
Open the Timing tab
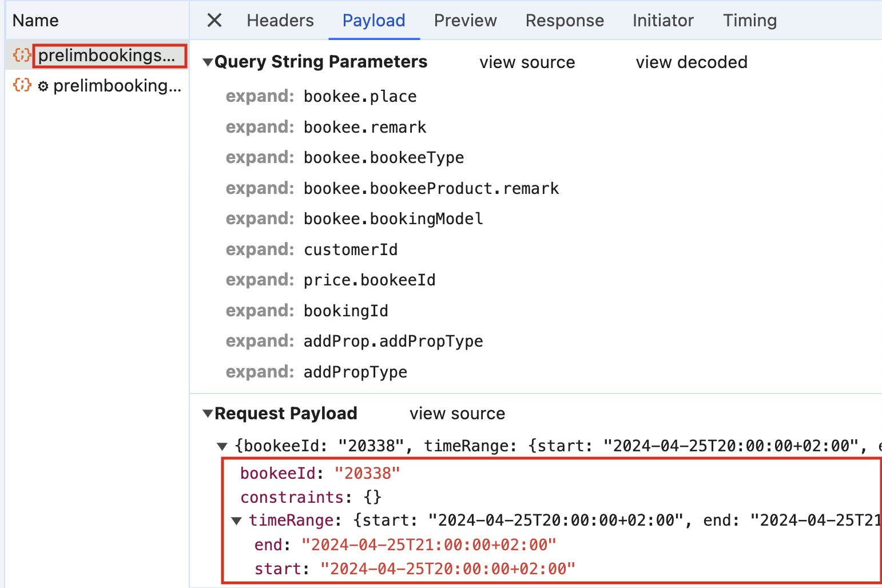[x=750, y=21]
